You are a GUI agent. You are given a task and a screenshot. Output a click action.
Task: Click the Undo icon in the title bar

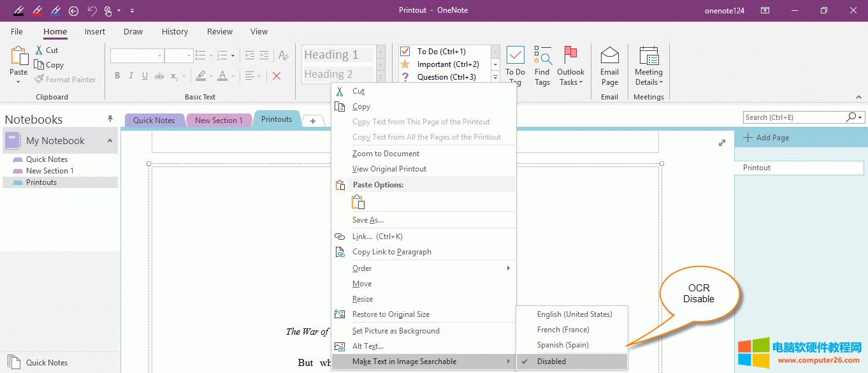[91, 10]
